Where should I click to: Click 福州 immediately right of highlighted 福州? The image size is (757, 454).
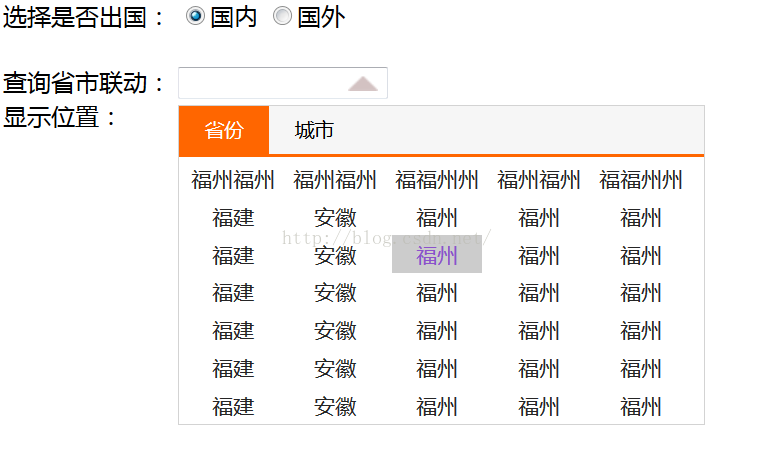click(x=539, y=256)
